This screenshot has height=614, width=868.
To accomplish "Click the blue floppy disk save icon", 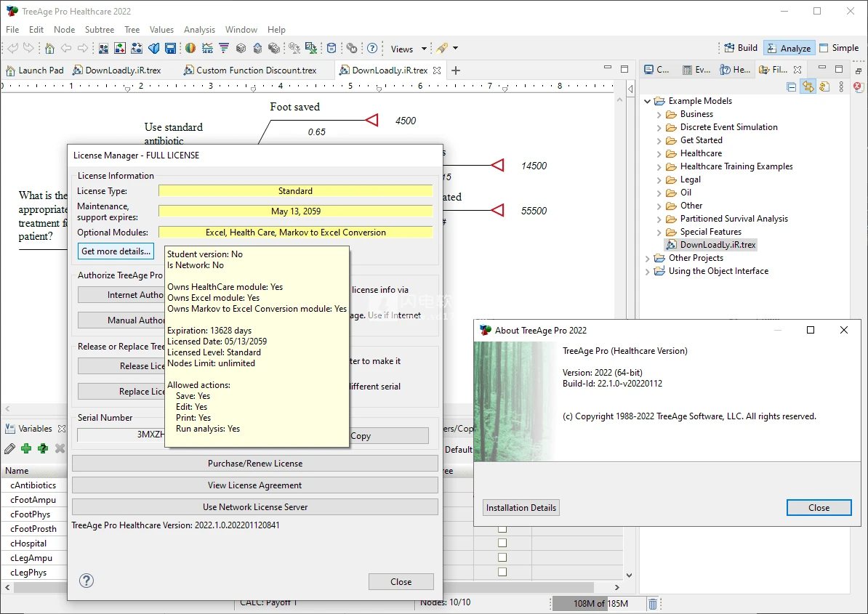I will click(x=171, y=49).
